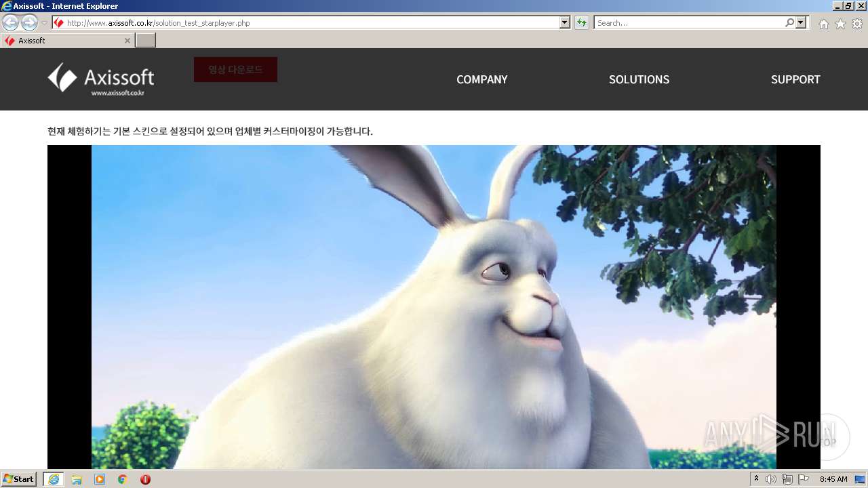Launch the media player taskbar icon

100,479
